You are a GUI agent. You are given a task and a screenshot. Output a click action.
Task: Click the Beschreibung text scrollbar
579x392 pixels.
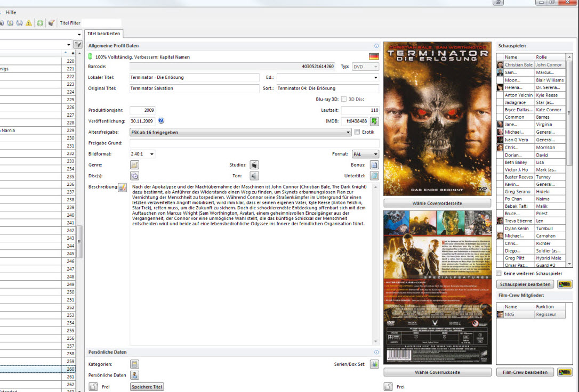click(x=375, y=264)
